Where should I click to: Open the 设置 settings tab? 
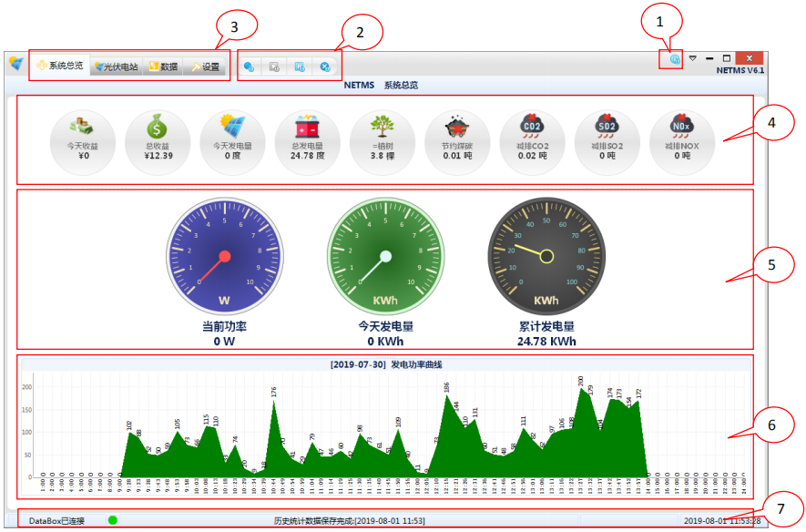pos(204,66)
